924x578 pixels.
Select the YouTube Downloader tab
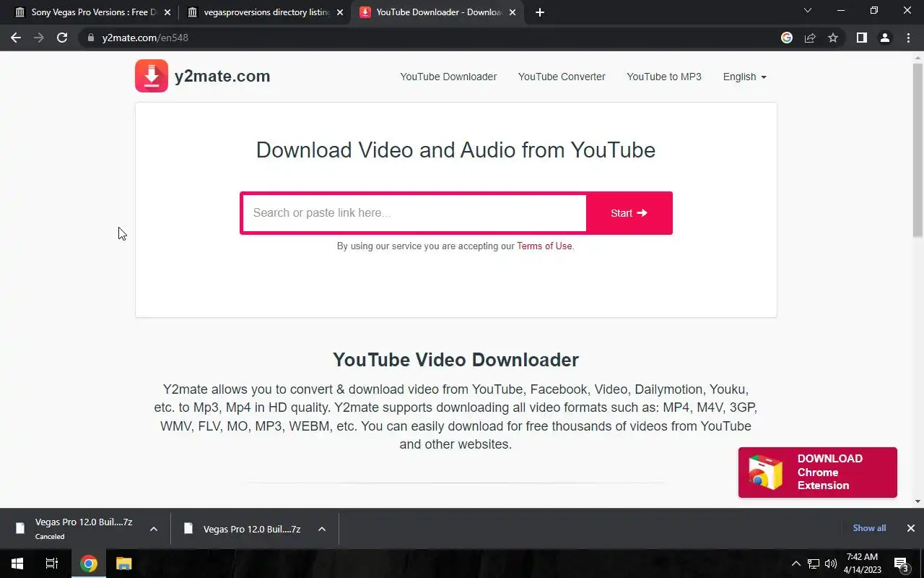pos(437,12)
